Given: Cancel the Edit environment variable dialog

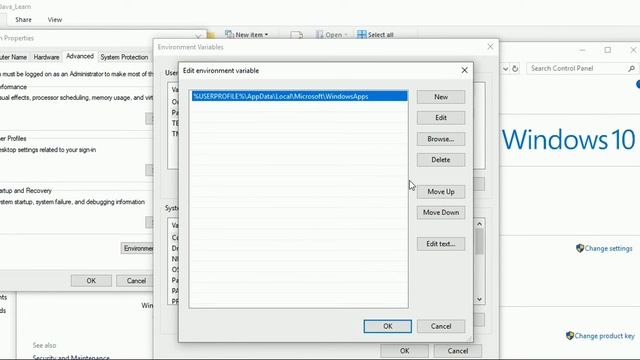Looking at the screenshot, I should click(441, 326).
